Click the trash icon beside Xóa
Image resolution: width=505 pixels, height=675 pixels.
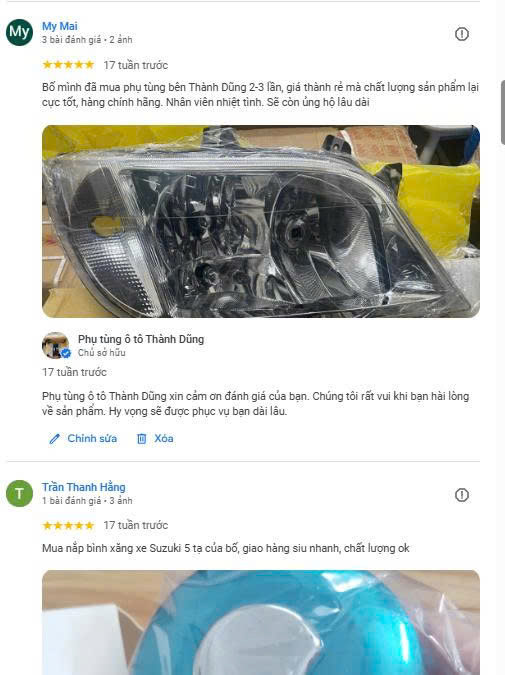coord(142,439)
